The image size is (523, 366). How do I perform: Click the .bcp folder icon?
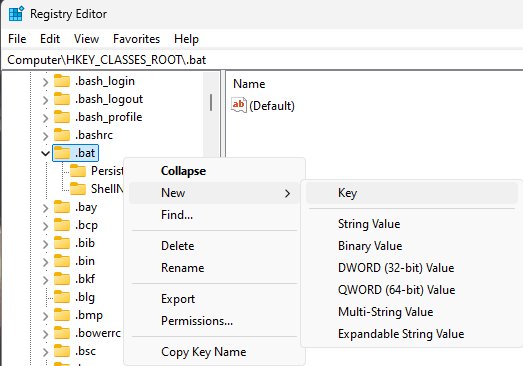coord(62,225)
